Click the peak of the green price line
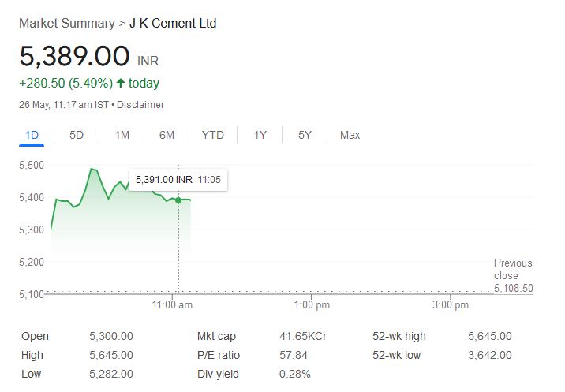565x392 pixels. [92, 169]
